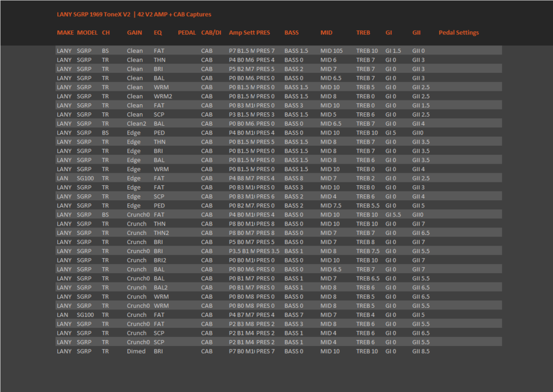The image size is (553, 392).
Task: Click 'PRES 6' cell in Edge SCP row
Action: [265, 197]
